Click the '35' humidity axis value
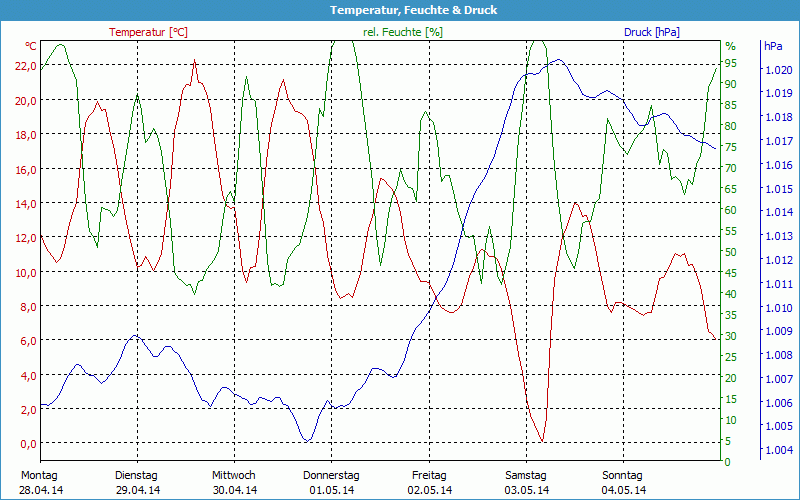This screenshot has width=800, height=500. pos(731,315)
